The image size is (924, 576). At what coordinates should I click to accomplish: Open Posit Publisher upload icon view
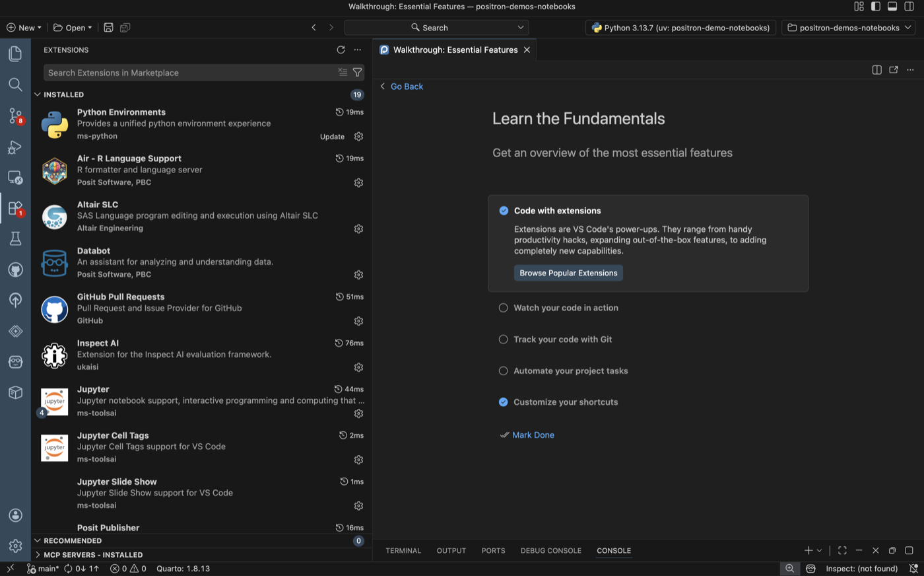coord(15,300)
